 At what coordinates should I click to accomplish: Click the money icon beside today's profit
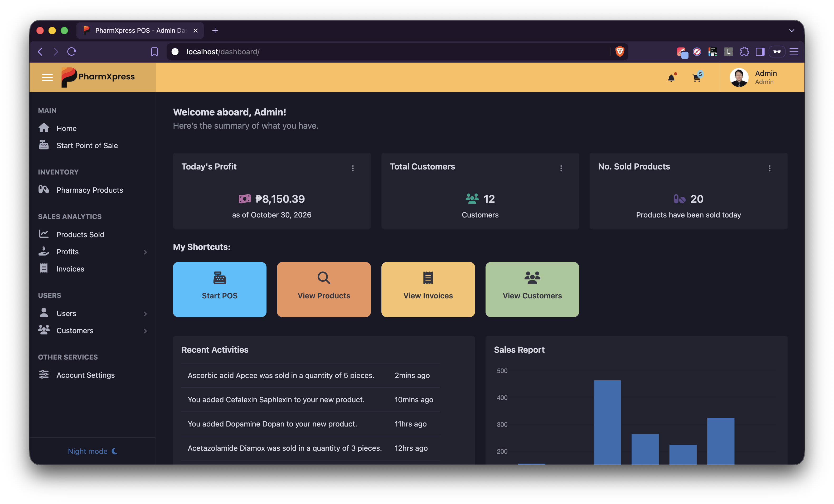(x=244, y=199)
